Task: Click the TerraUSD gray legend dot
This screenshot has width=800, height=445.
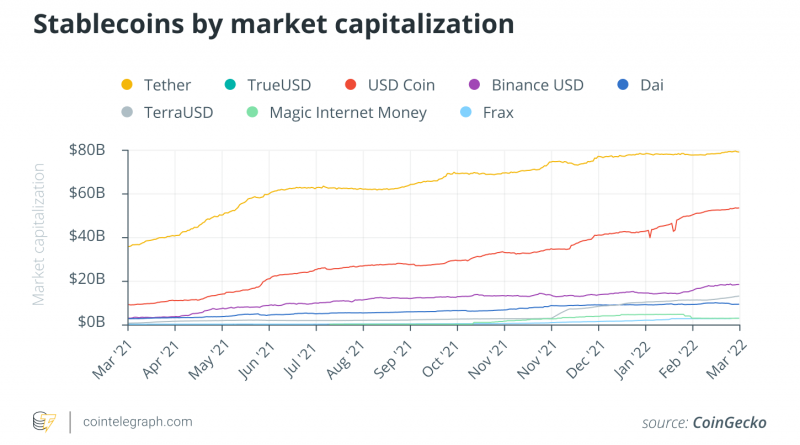Action: coord(126,112)
